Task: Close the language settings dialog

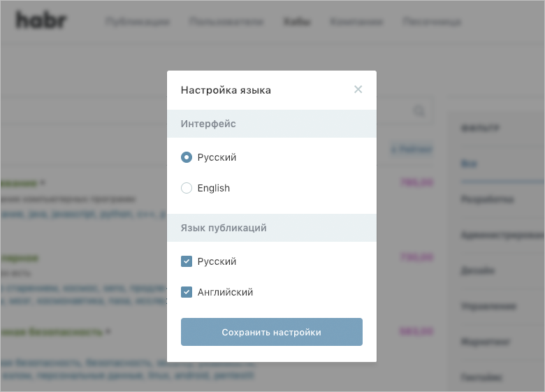Action: point(358,89)
